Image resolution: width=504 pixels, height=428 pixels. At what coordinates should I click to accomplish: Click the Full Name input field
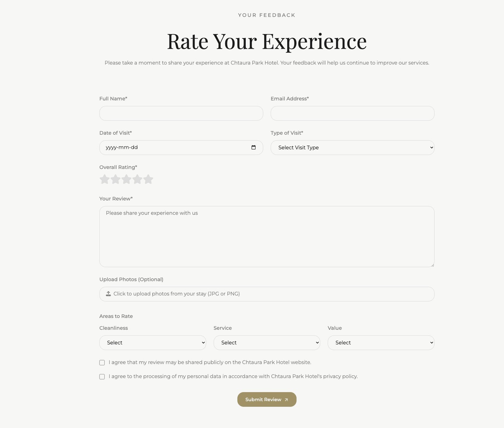pos(181,113)
